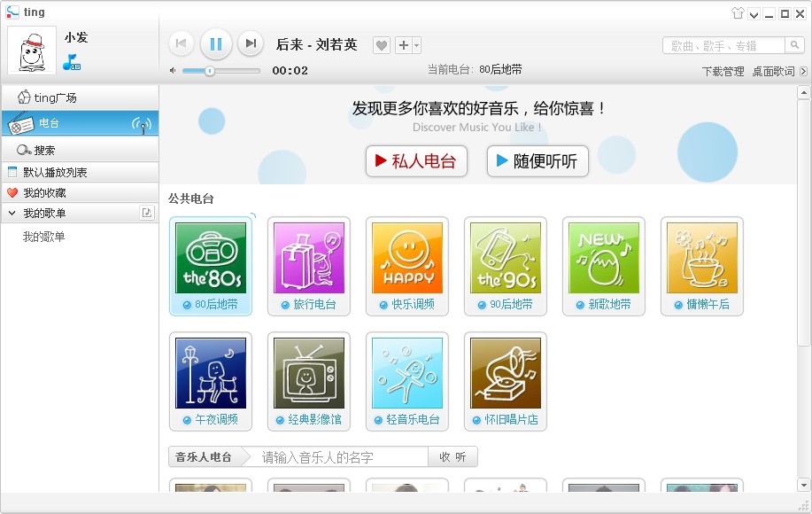Favorite the song with the heart icon

tap(381, 45)
